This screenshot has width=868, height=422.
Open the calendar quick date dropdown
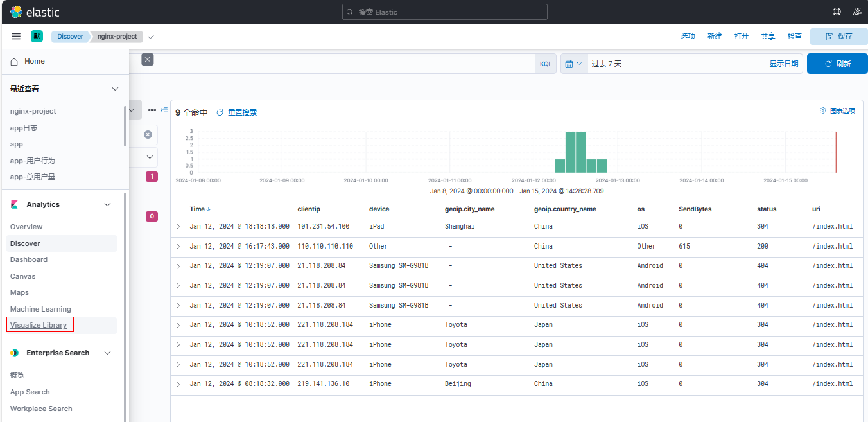point(573,64)
